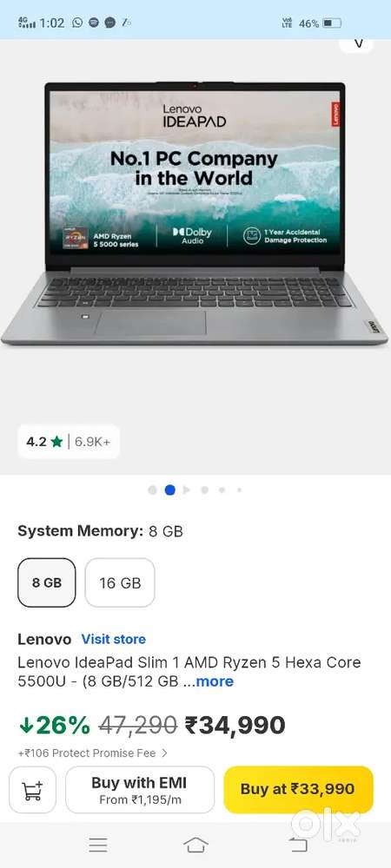The width and height of the screenshot is (391, 868).
Task: Tap the Spotify notification icon in status bar
Action: (x=94, y=23)
